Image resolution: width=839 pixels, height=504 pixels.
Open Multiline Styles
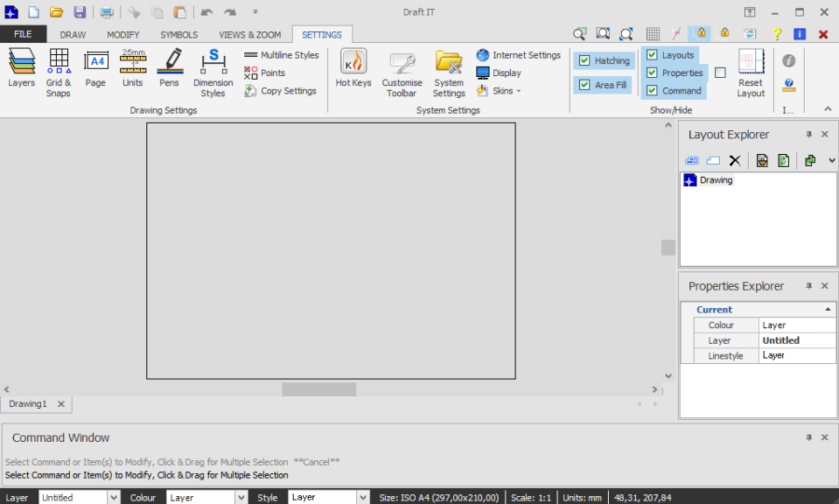click(282, 55)
